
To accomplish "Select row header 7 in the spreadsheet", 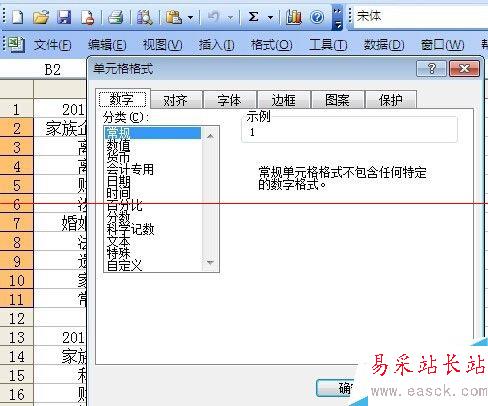I will point(16,223).
